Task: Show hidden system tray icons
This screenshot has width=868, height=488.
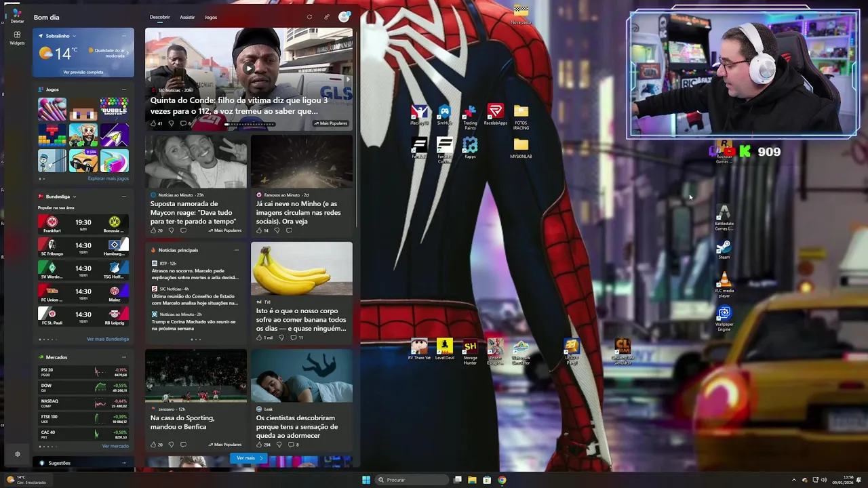Action: pos(793,480)
